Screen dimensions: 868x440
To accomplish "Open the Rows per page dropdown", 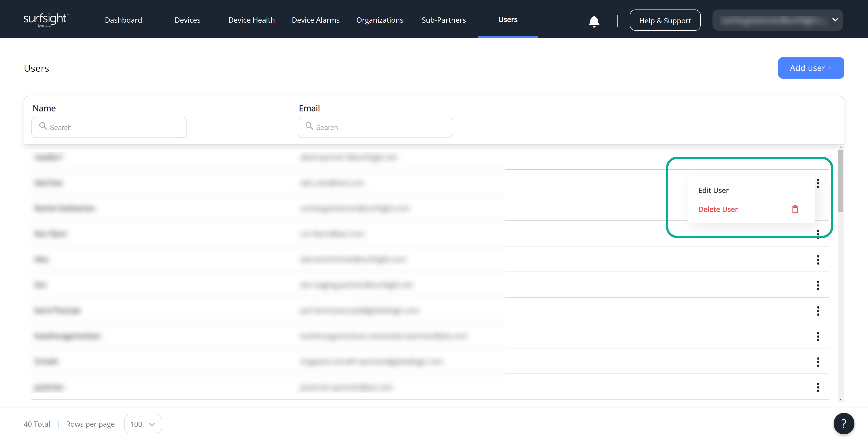I will (143, 424).
